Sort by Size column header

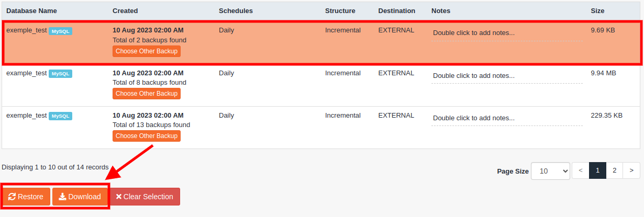click(597, 10)
